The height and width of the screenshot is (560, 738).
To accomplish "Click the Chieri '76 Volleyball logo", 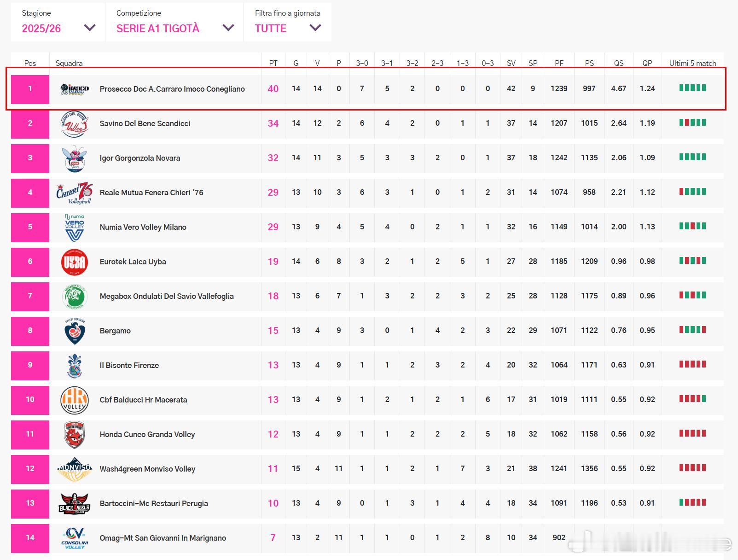I will pos(75,192).
